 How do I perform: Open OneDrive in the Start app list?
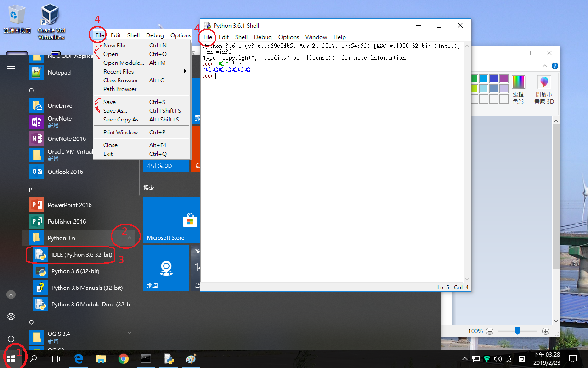60,106
